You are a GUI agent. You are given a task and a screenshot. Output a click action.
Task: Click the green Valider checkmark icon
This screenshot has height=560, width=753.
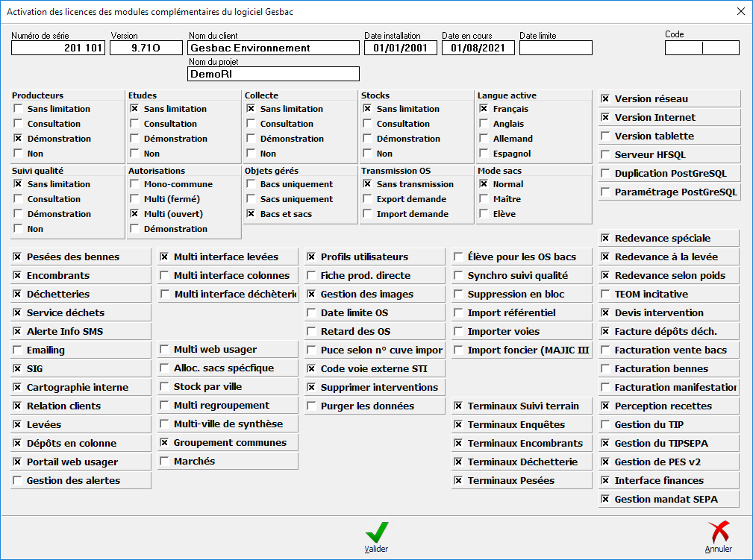point(376,532)
